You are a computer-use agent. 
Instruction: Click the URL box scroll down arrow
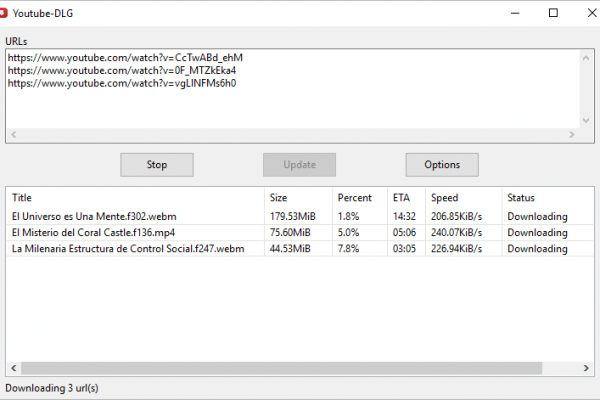[586, 120]
